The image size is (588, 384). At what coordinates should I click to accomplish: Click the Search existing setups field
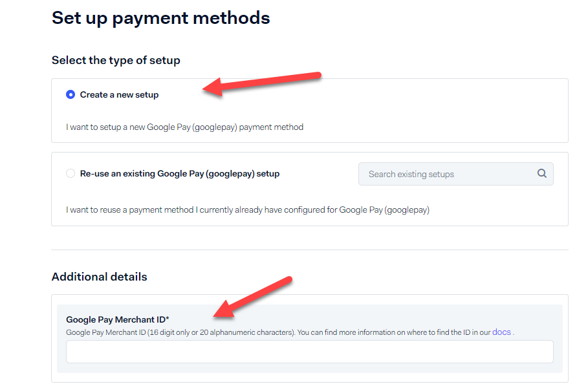pos(455,174)
